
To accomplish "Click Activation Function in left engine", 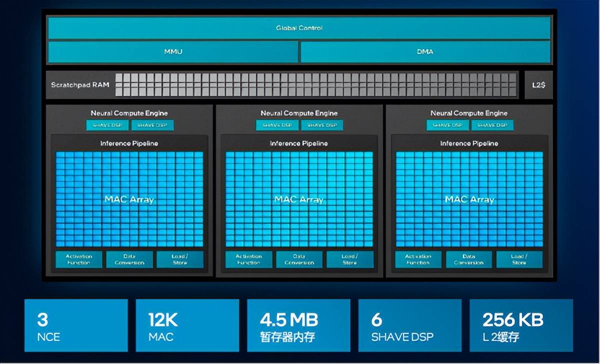I will [x=78, y=259].
